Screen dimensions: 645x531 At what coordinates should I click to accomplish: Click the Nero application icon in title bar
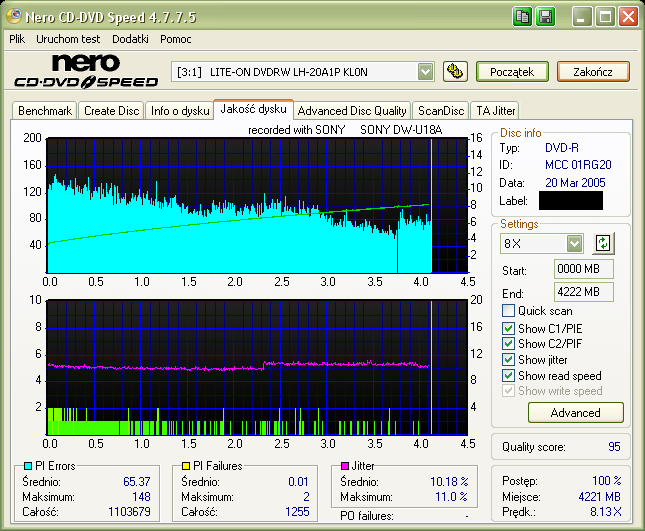[14, 16]
